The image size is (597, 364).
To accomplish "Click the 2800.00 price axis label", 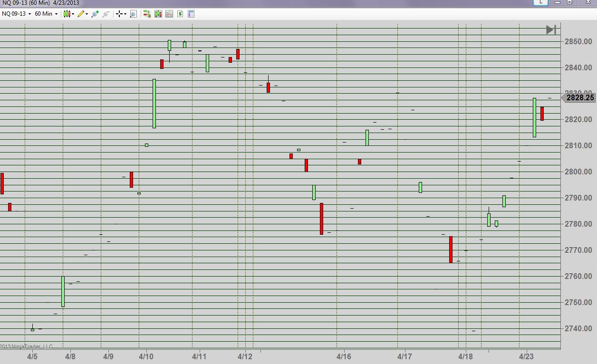I will click(x=578, y=172).
